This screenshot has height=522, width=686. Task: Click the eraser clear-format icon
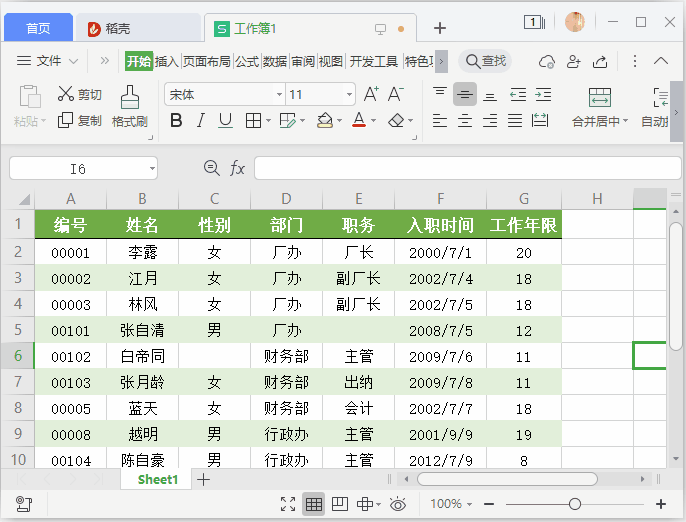tap(396, 120)
